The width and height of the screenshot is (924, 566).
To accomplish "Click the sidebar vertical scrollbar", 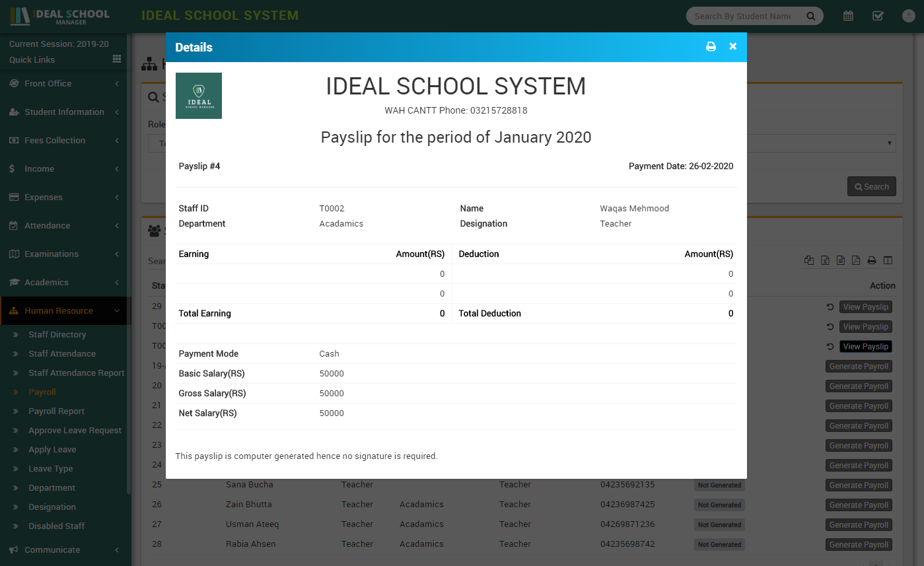I will pyautogui.click(x=129, y=264).
